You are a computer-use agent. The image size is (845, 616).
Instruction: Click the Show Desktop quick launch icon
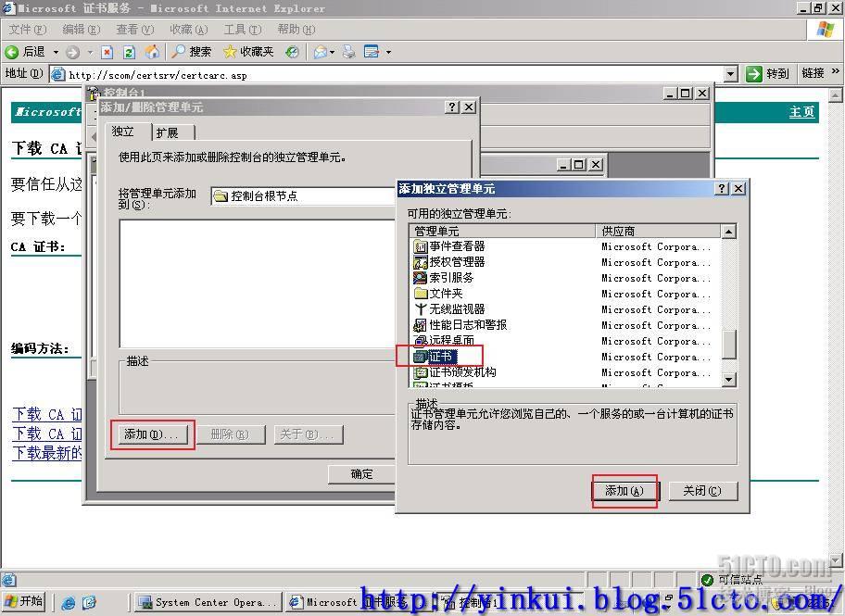pos(90,602)
